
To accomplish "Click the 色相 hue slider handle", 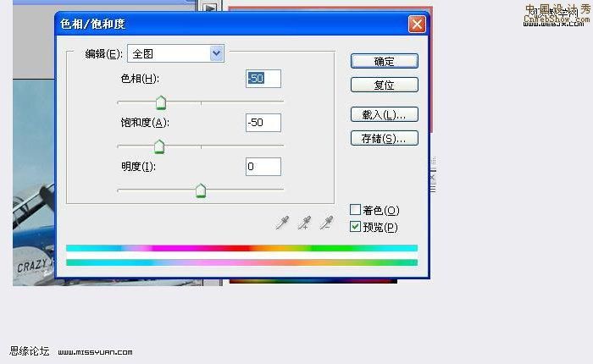I will (161, 102).
